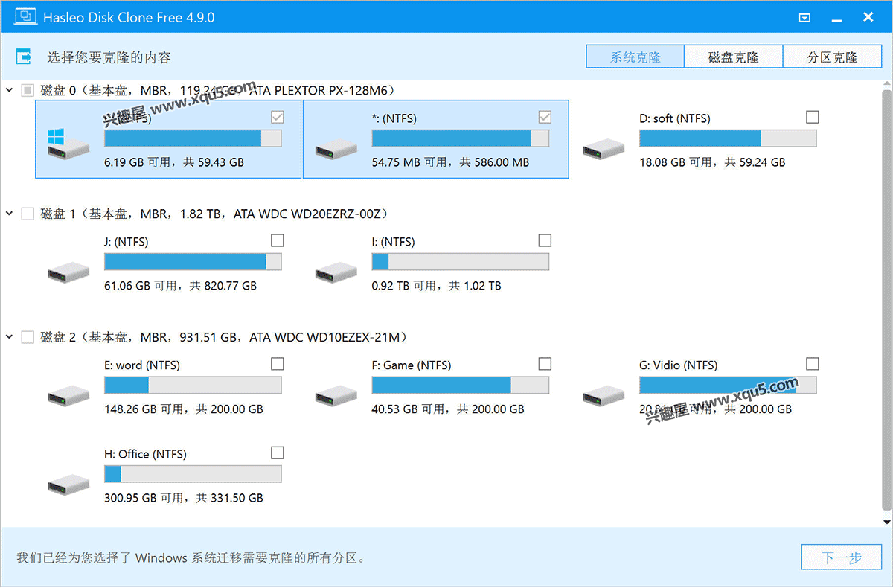Click the H: Office usage bar

[193, 474]
